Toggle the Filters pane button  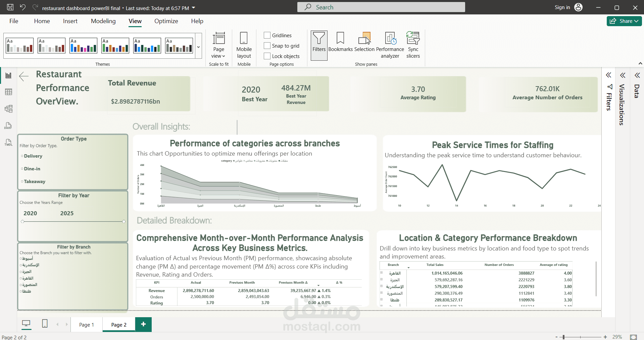coord(319,46)
